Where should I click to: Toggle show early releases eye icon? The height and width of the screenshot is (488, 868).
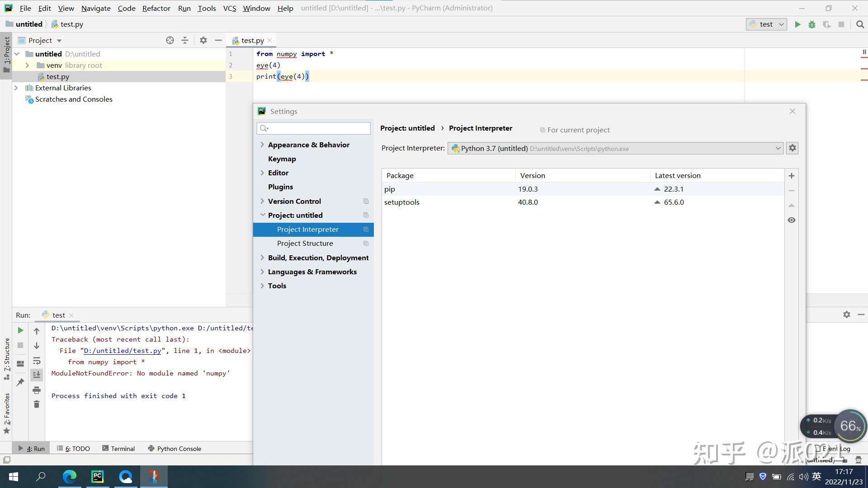coord(792,220)
